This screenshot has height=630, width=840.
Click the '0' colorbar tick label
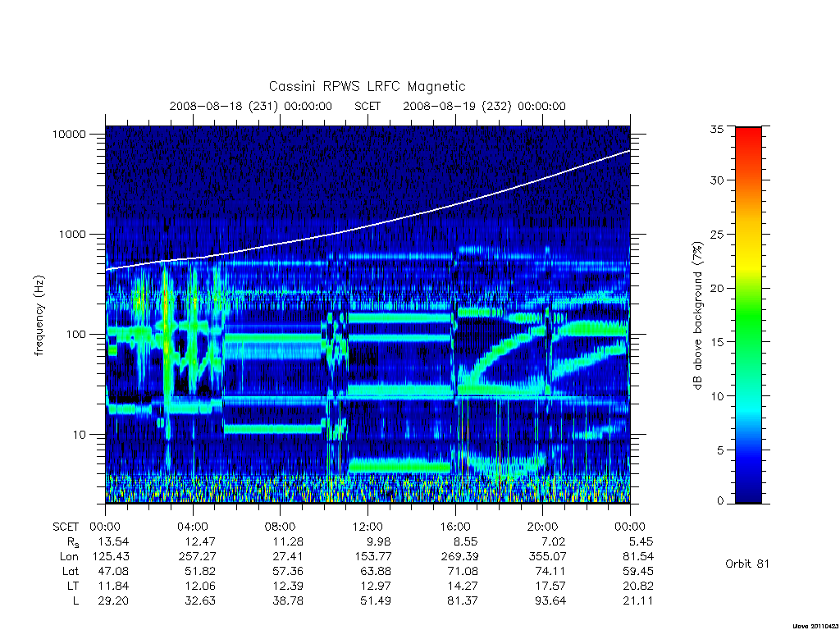(x=719, y=500)
